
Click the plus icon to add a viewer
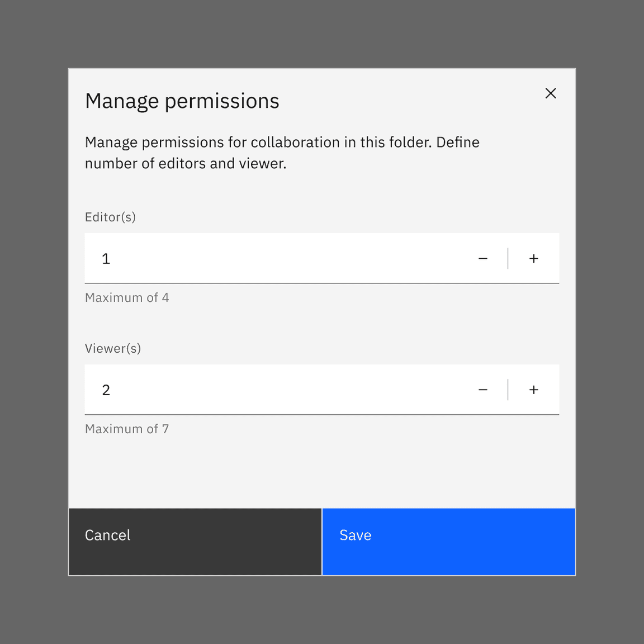(x=534, y=390)
